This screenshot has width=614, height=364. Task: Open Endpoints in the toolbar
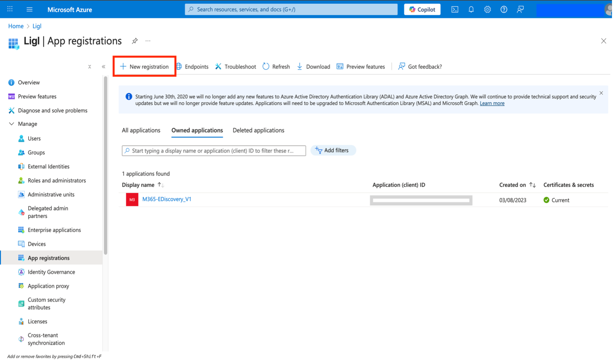(x=192, y=67)
